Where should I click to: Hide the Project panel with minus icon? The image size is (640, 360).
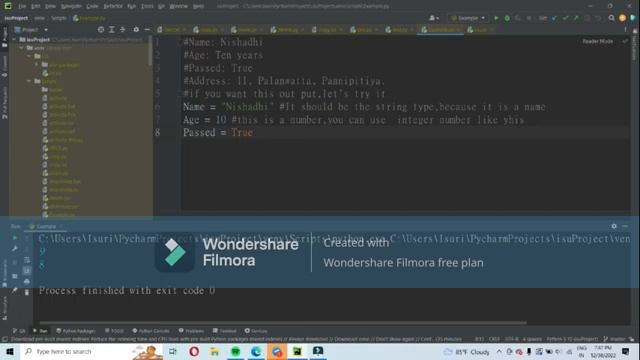tap(147, 29)
